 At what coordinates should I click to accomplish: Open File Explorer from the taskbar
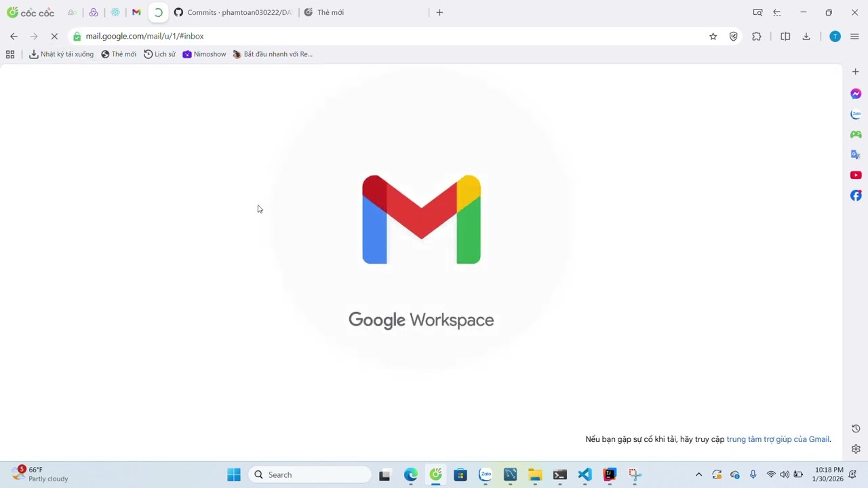pos(535,474)
